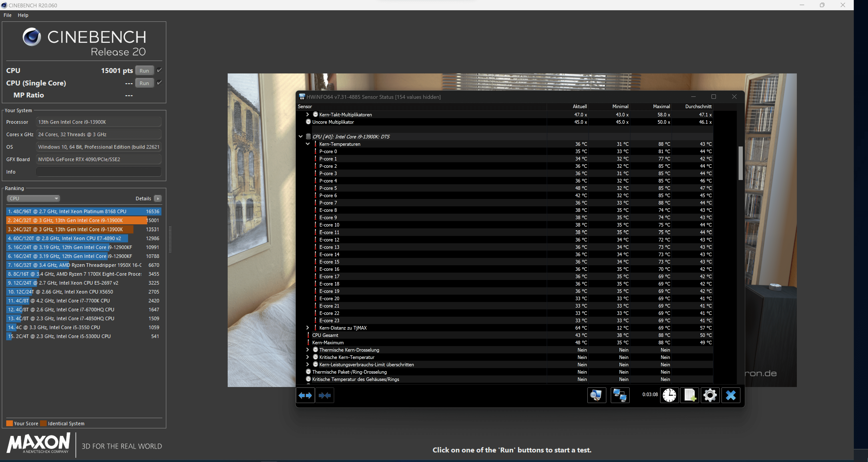Open the Help menu
The height and width of the screenshot is (462, 868).
(x=23, y=15)
